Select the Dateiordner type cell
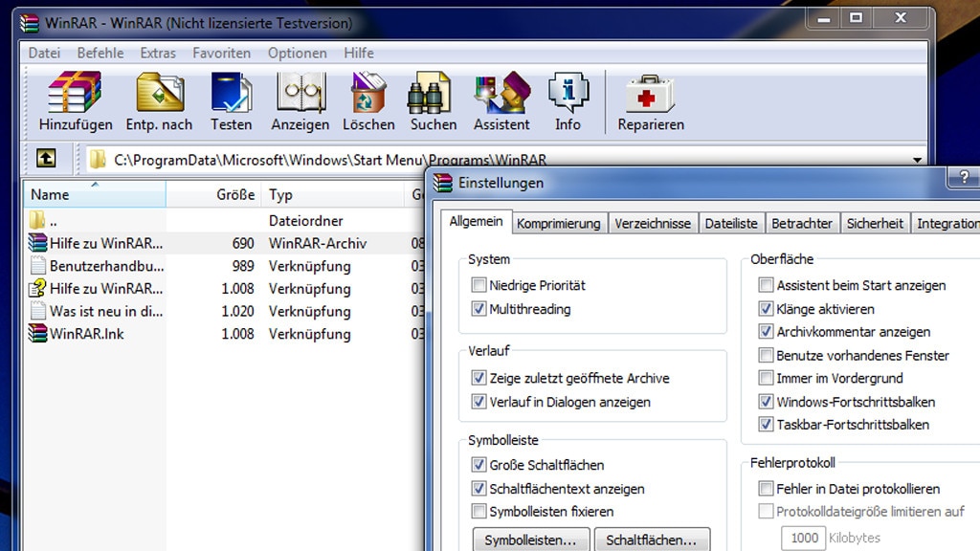The height and width of the screenshot is (551, 980). tap(305, 221)
